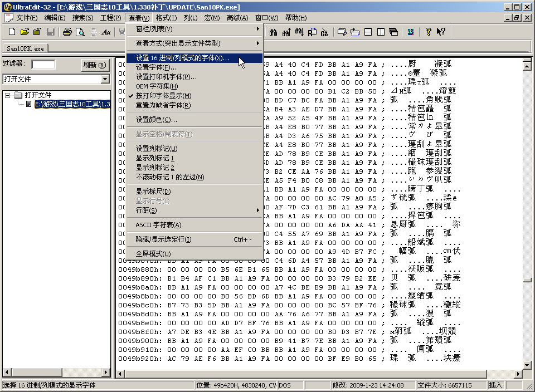Tile windows vertically from the toolbar
Screen dimensions: 535x392
381,32
